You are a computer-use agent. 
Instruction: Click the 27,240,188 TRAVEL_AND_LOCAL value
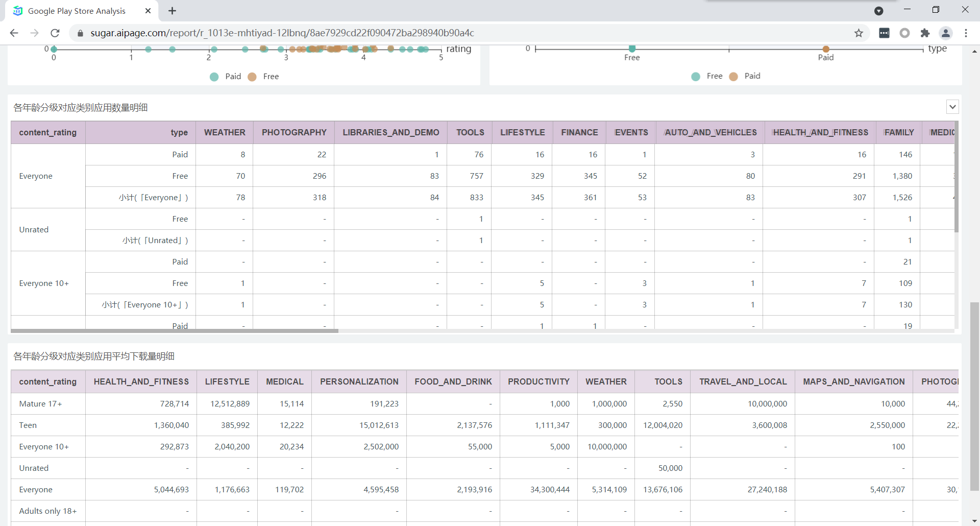coord(767,490)
